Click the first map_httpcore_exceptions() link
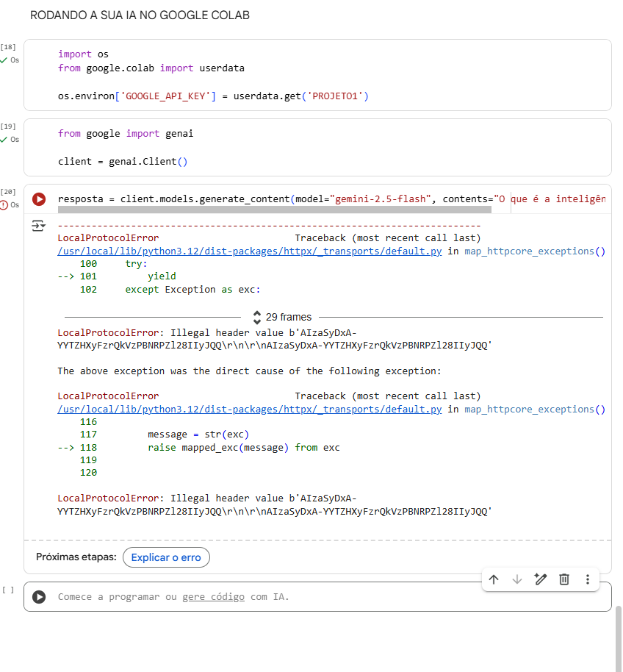The width and height of the screenshot is (623, 672). [535, 251]
